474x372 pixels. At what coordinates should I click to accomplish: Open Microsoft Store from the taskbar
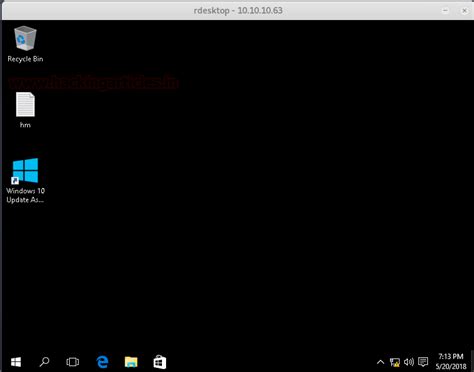click(160, 362)
